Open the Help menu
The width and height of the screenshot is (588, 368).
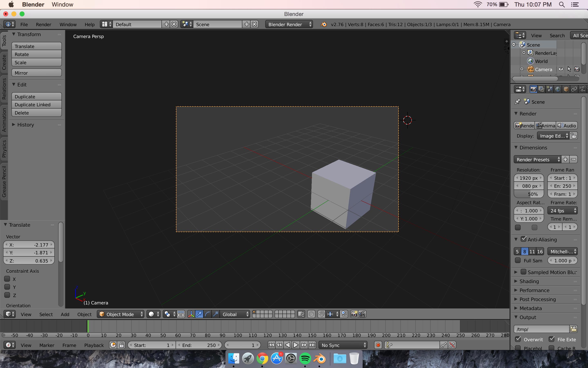click(89, 24)
